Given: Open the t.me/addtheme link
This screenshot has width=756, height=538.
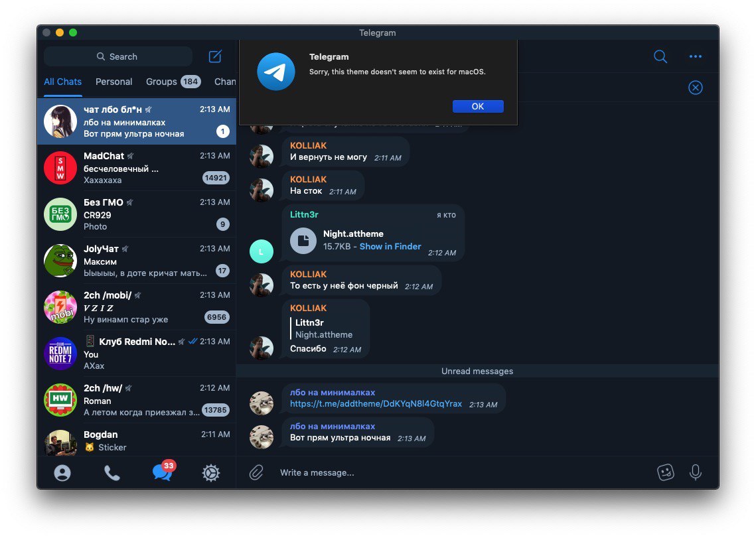Looking at the screenshot, I should tap(376, 404).
